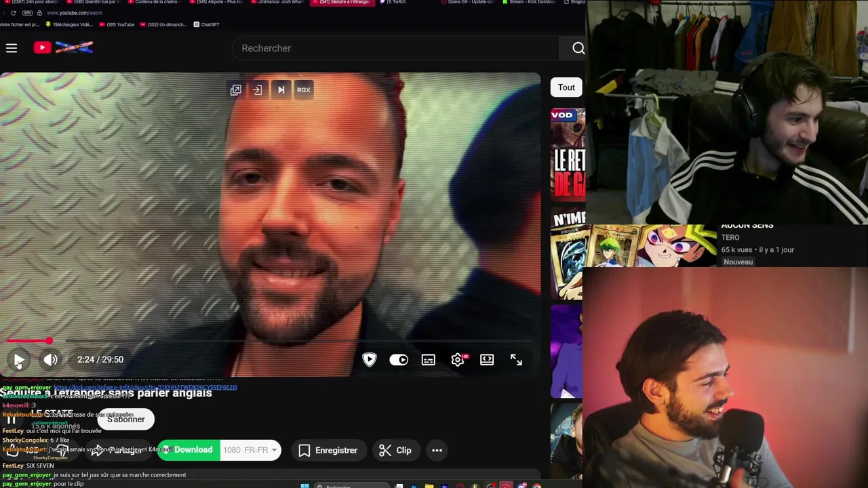
Task: Click the site lock icon in address bar
Action: point(39,13)
